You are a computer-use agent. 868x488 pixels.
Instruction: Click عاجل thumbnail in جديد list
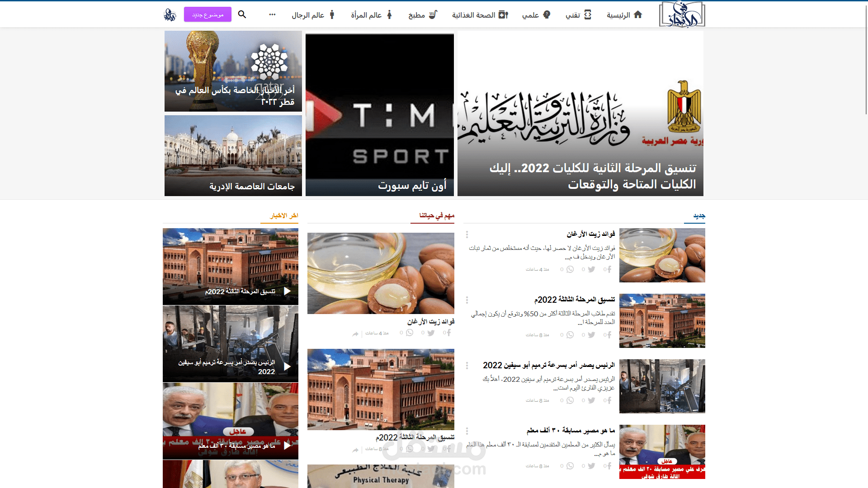[662, 452]
